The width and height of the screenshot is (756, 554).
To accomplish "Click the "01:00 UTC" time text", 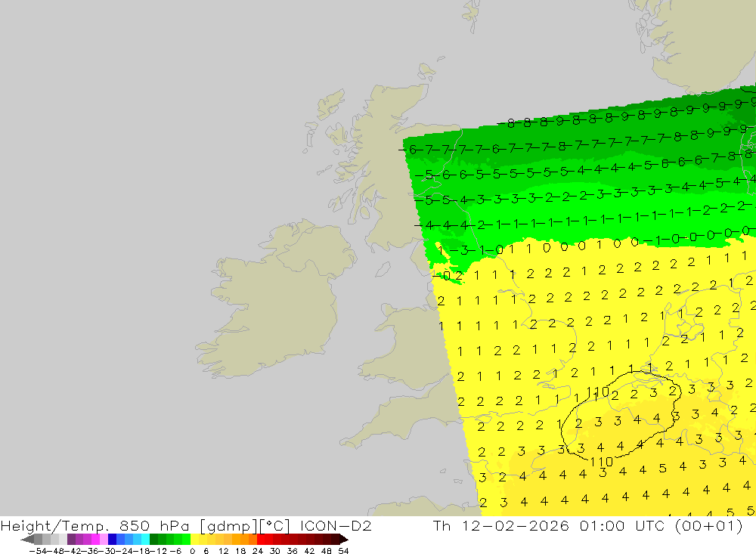I will click(x=624, y=525).
